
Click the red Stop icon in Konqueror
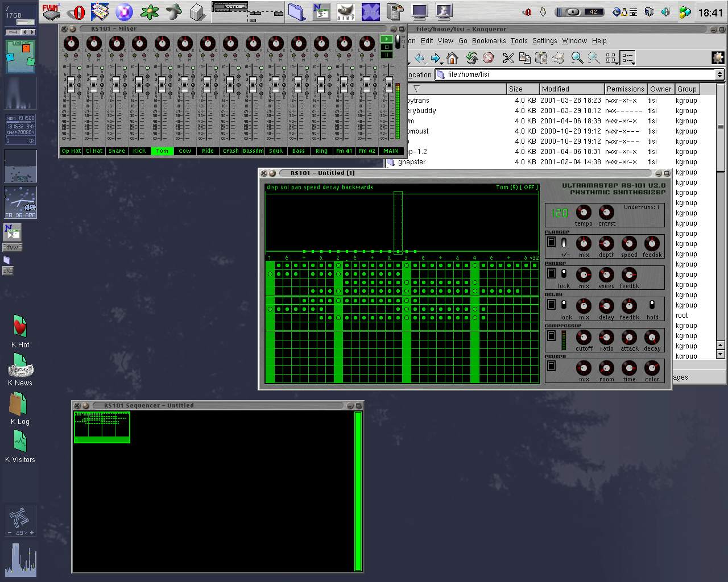point(488,58)
